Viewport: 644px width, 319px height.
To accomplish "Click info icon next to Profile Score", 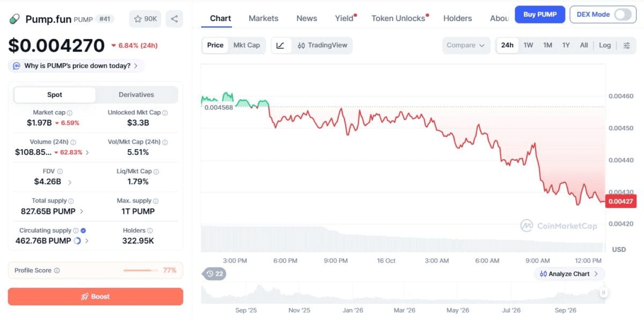I will tap(57, 271).
